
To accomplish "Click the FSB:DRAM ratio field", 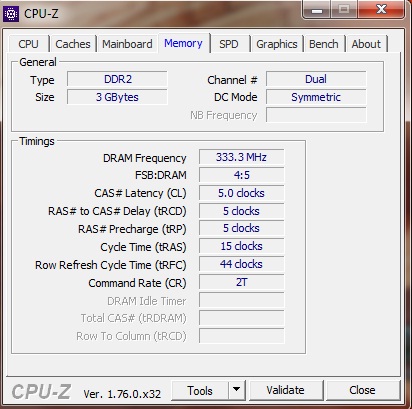I will pyautogui.click(x=242, y=175).
